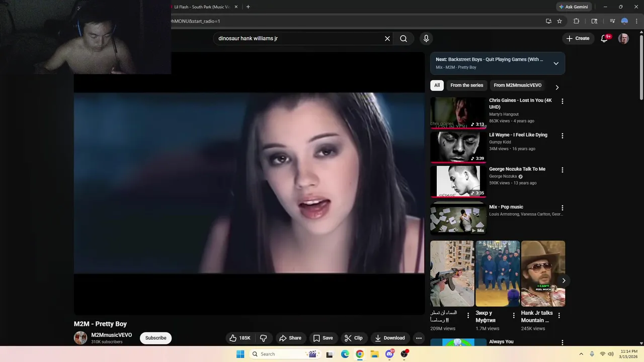
Task: Open Chrome media controls icon
Action: 612,21
